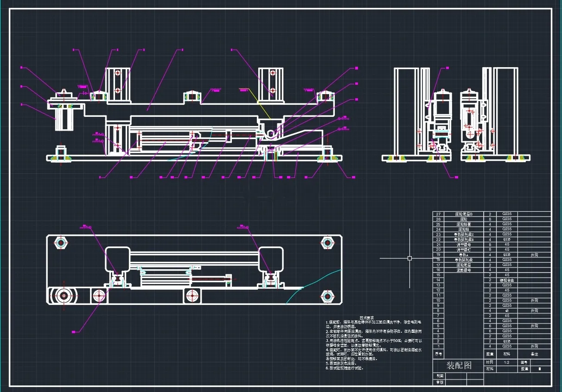This screenshot has height=392, width=562.
Task: Select the 外购 remark in row 1
Action: (534, 346)
